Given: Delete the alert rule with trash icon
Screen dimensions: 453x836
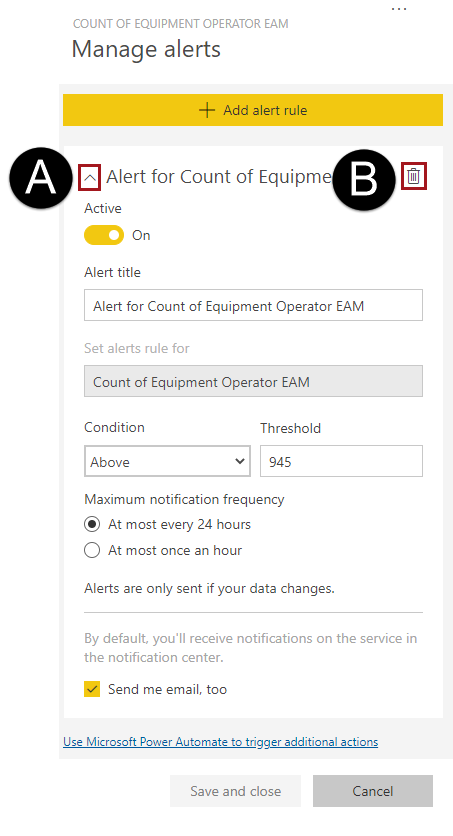Looking at the screenshot, I should point(414,175).
